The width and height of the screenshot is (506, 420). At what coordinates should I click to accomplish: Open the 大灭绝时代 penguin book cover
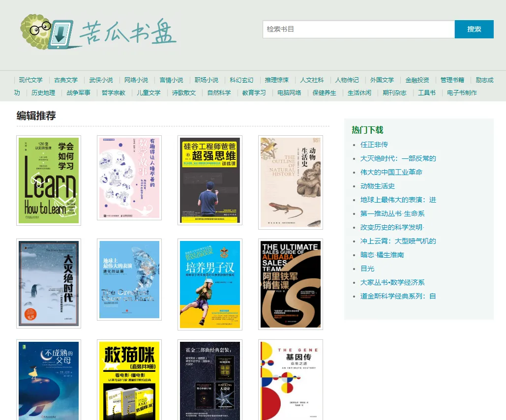click(x=49, y=283)
